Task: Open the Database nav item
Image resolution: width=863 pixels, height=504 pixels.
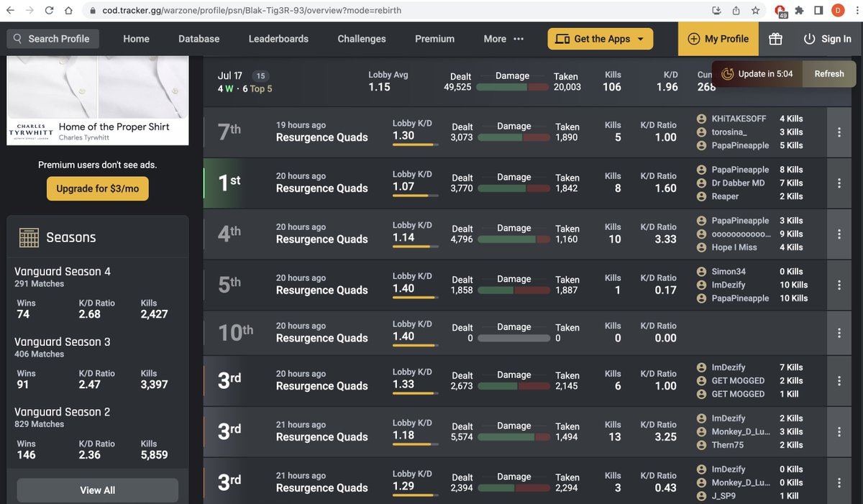Action: coord(199,39)
